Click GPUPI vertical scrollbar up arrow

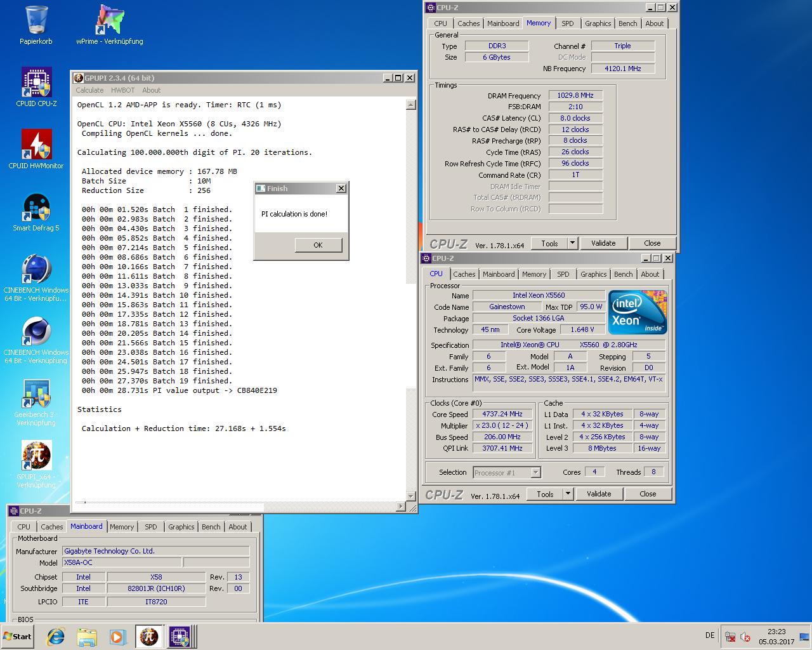[x=411, y=105]
